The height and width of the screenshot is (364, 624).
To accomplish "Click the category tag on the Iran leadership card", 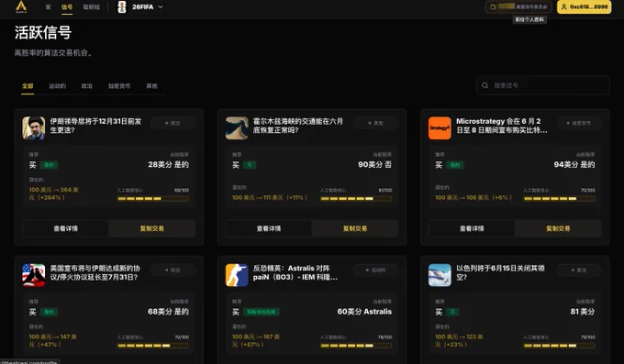I will coord(173,124).
